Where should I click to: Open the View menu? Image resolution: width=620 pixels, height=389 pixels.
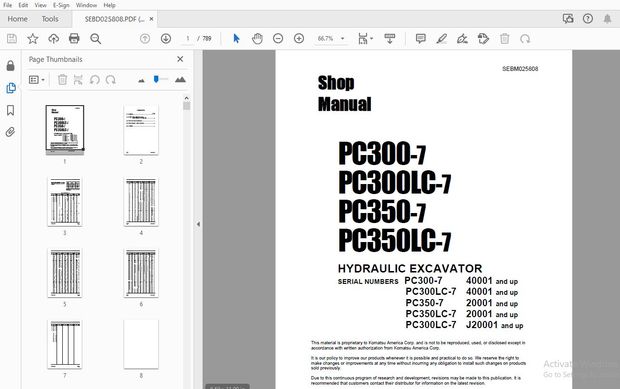(40, 5)
